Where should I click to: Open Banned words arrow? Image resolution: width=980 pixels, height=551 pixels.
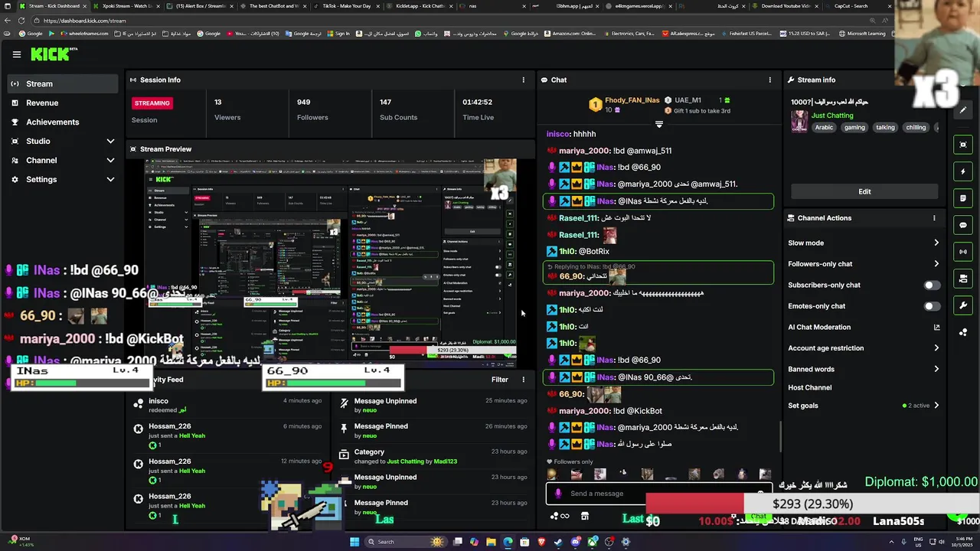click(936, 370)
